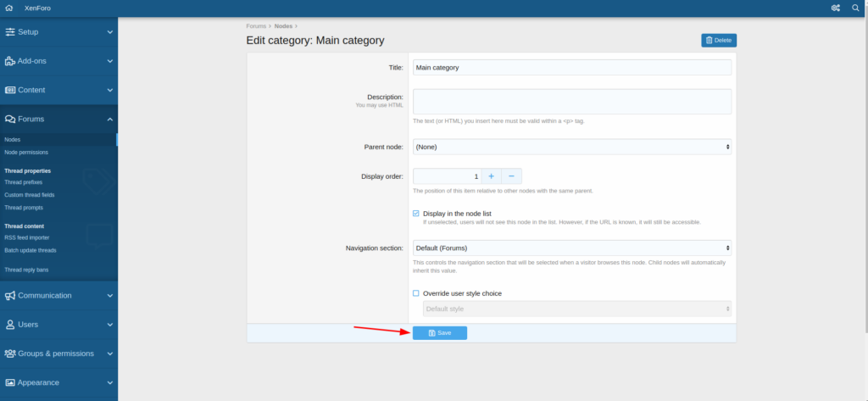Click into the Description text area
Viewport: 868px width, 401px height.
pos(572,102)
